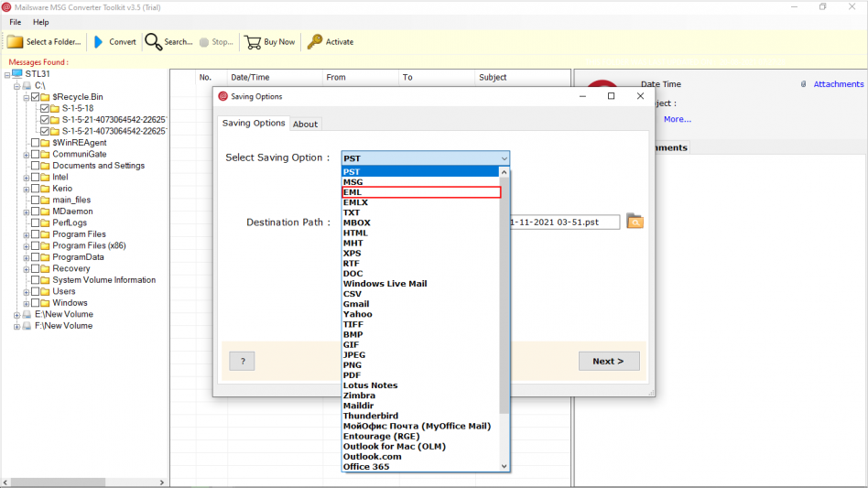This screenshot has width=868, height=488.
Task: Click the Date/Time column header
Action: 274,78
